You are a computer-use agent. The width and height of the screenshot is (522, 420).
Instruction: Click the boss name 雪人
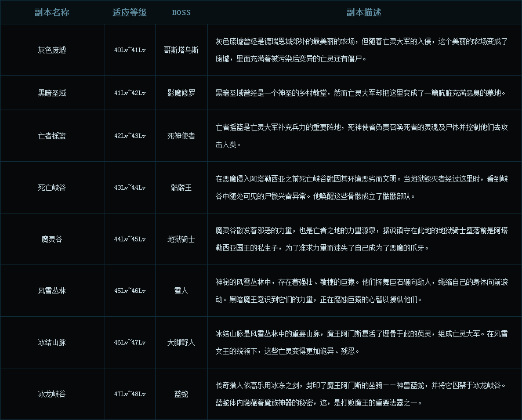[x=181, y=291]
